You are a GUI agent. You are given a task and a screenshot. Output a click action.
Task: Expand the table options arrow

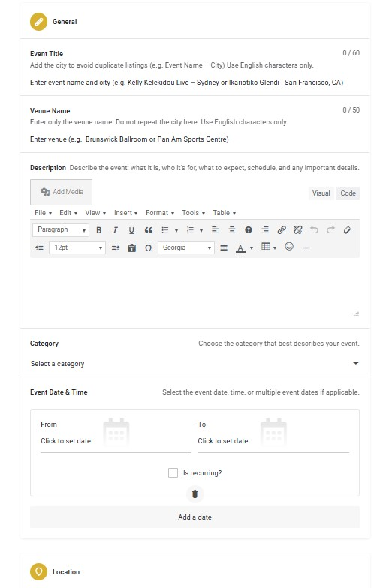pos(275,247)
